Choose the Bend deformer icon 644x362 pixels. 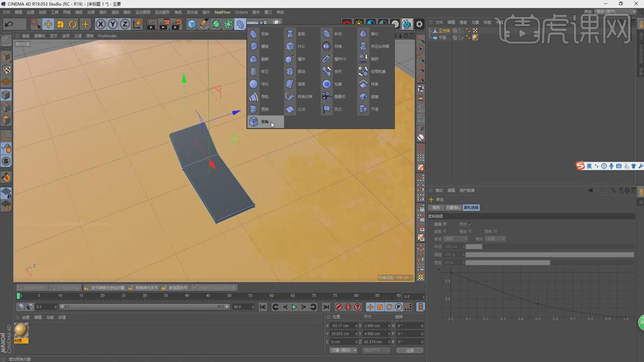[x=254, y=34]
